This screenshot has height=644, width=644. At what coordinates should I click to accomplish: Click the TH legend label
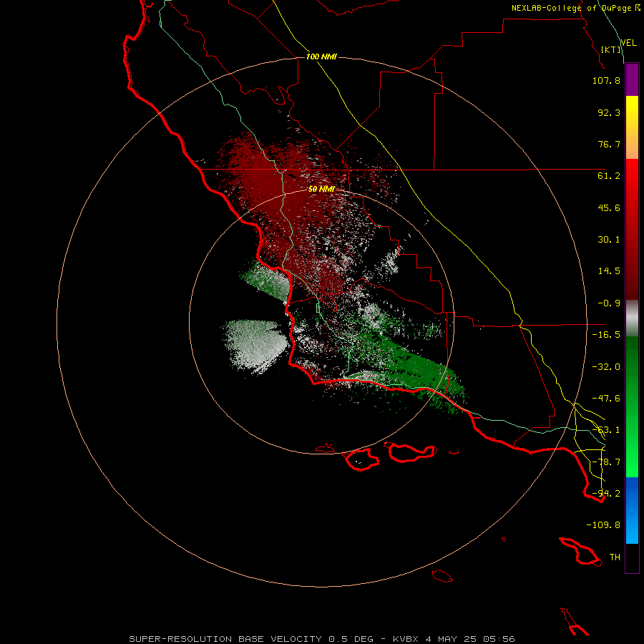[x=615, y=557]
